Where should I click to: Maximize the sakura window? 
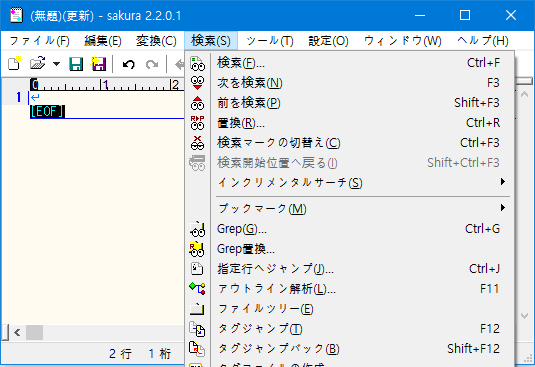tap(465, 15)
